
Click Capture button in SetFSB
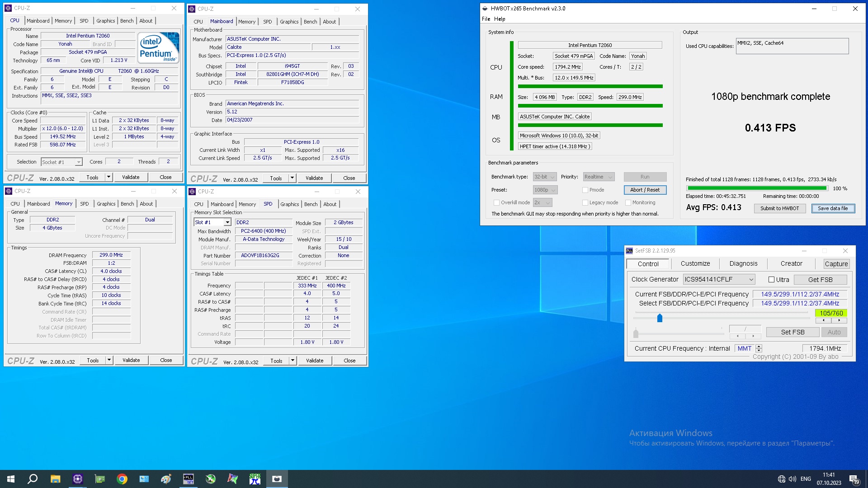(836, 264)
